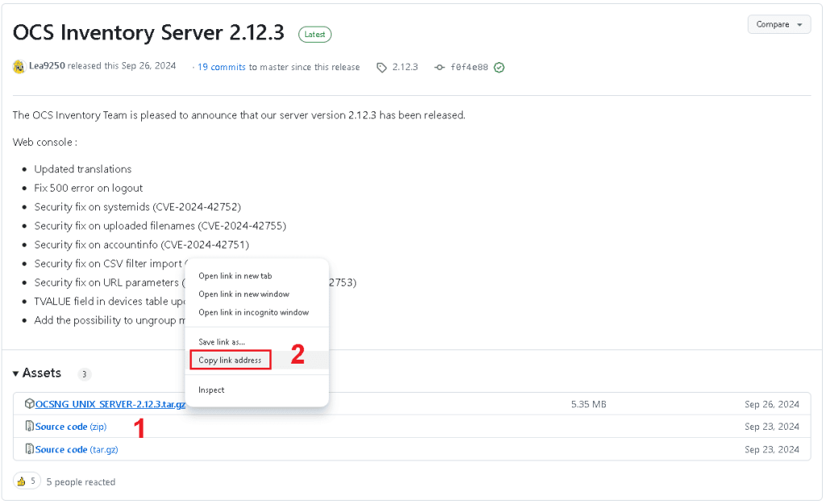The width and height of the screenshot is (826, 504).
Task: Open the 2.12.3 tag link
Action: click(405, 67)
